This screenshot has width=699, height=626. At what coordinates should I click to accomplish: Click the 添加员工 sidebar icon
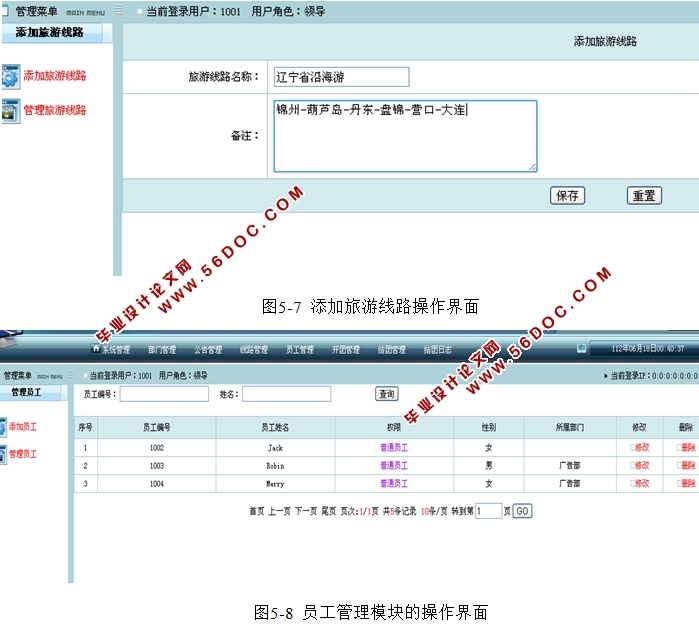point(4,427)
